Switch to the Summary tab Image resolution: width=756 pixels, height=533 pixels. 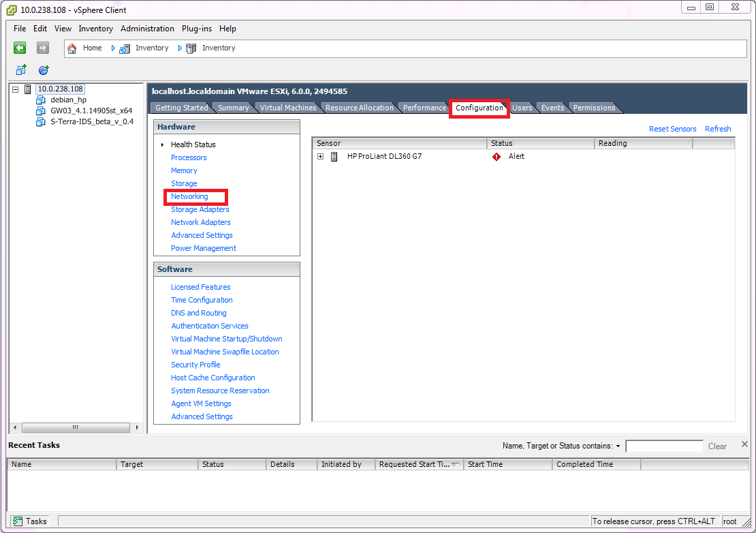[234, 108]
